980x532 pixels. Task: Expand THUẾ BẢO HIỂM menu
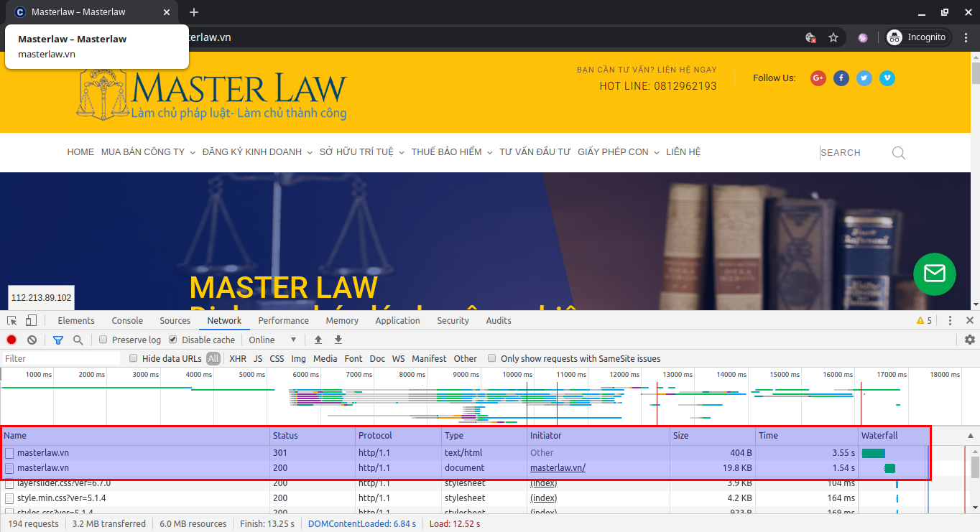452,152
